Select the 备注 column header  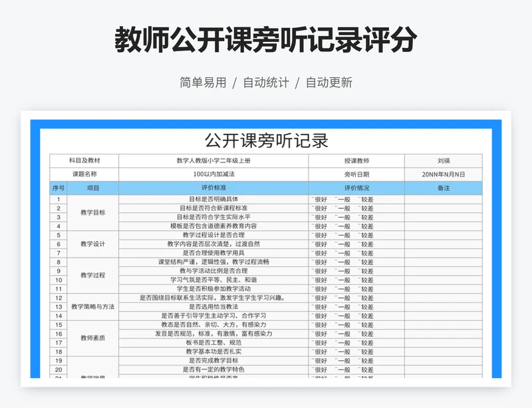coord(444,188)
